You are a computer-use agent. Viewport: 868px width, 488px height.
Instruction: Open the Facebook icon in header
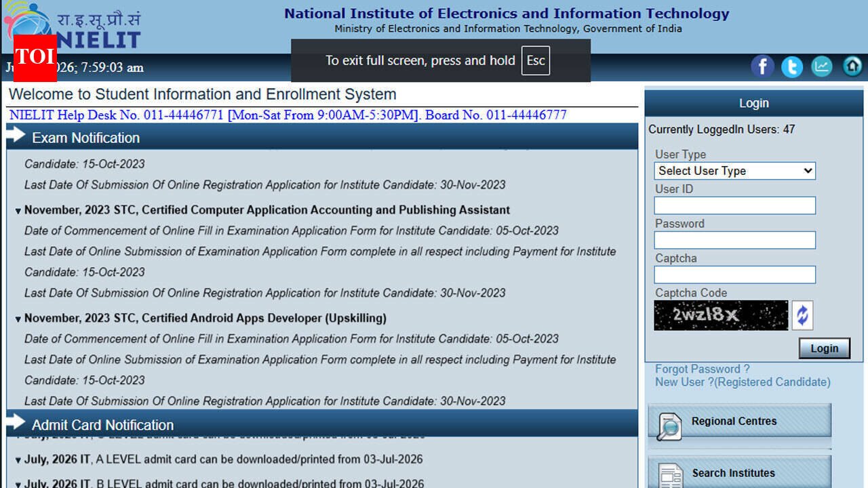762,66
